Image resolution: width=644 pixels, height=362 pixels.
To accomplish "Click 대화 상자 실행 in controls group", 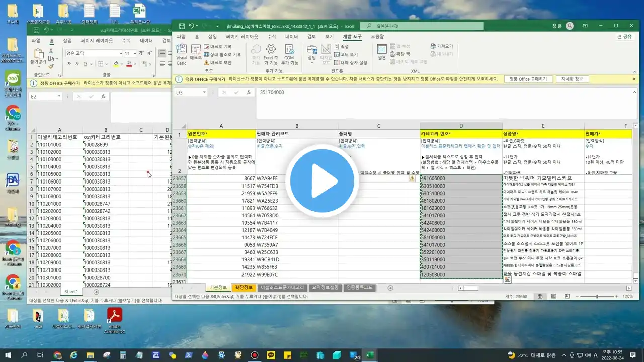I will [351, 62].
